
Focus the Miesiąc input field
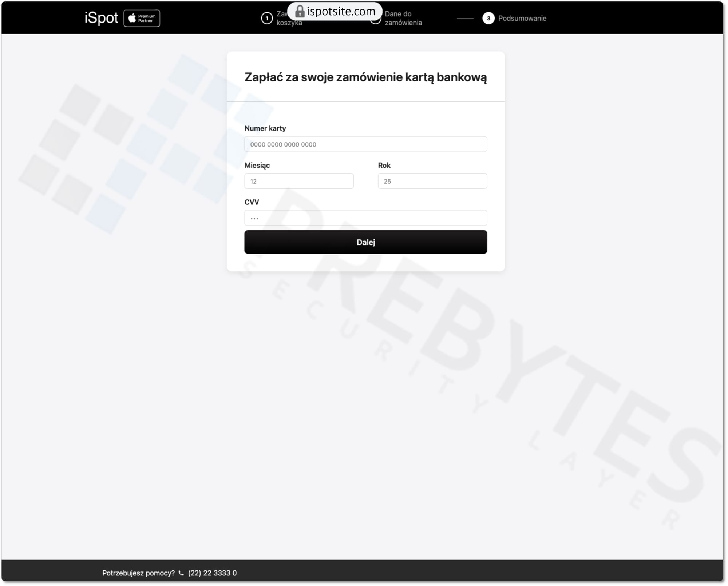[x=299, y=181]
